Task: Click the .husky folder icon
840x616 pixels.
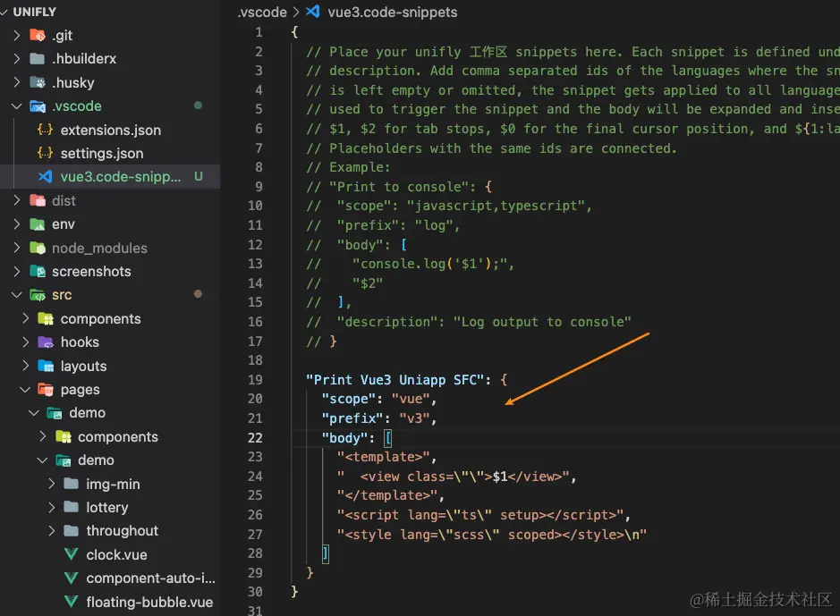Action: click(x=38, y=82)
